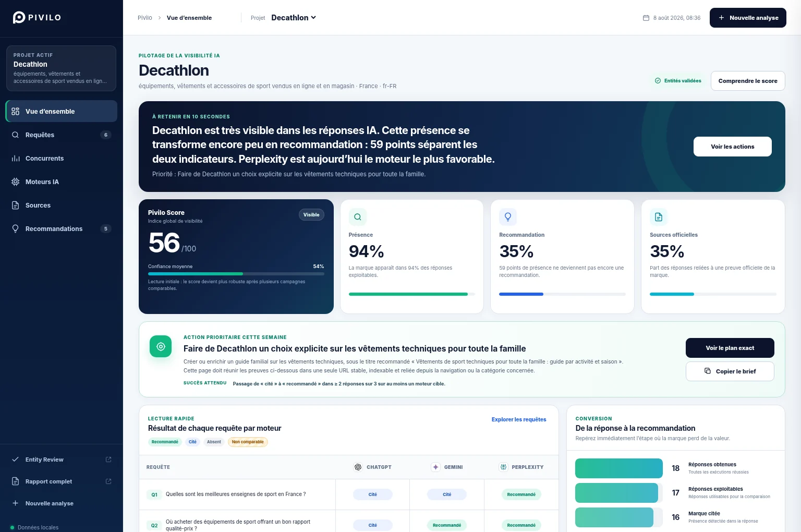
Task: Open the Recommandations sidebar section
Action: [62, 228]
